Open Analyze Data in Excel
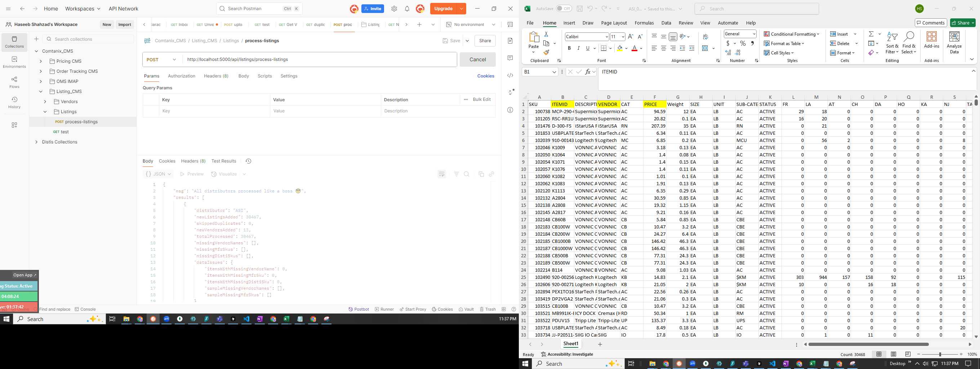This screenshot has width=980, height=369. click(x=954, y=42)
